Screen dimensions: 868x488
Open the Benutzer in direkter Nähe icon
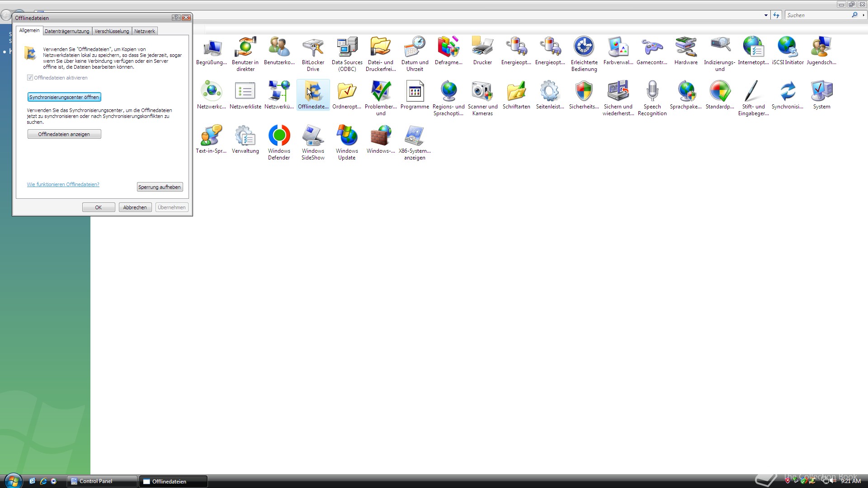(x=245, y=54)
